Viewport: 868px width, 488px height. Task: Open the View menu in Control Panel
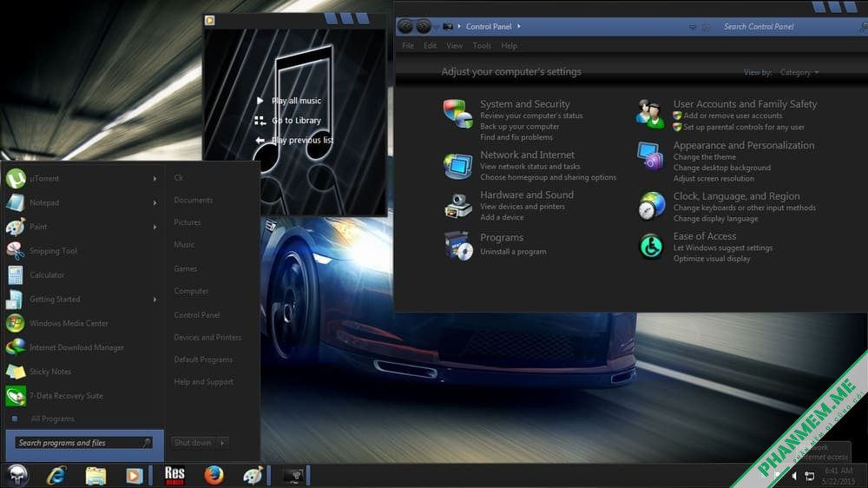[x=455, y=46]
